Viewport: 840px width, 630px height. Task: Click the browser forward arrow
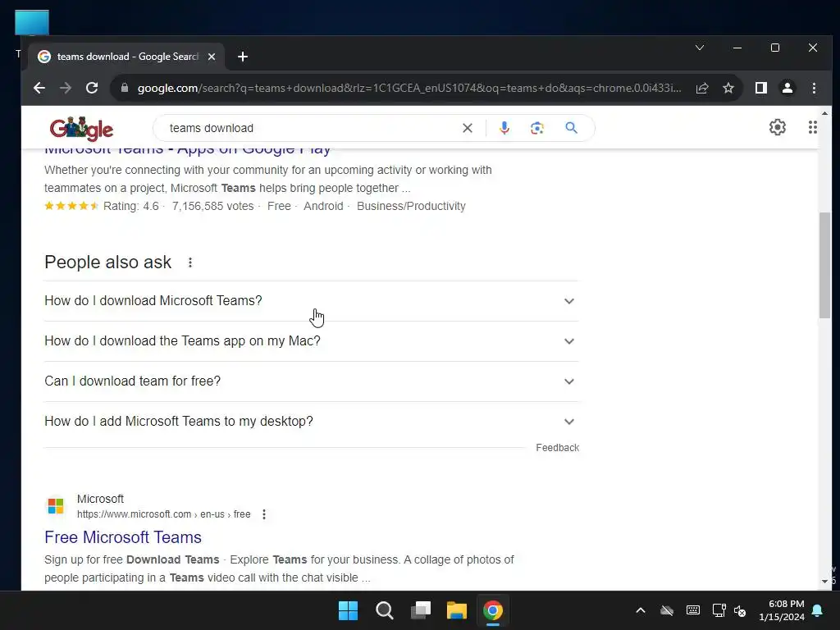66,88
